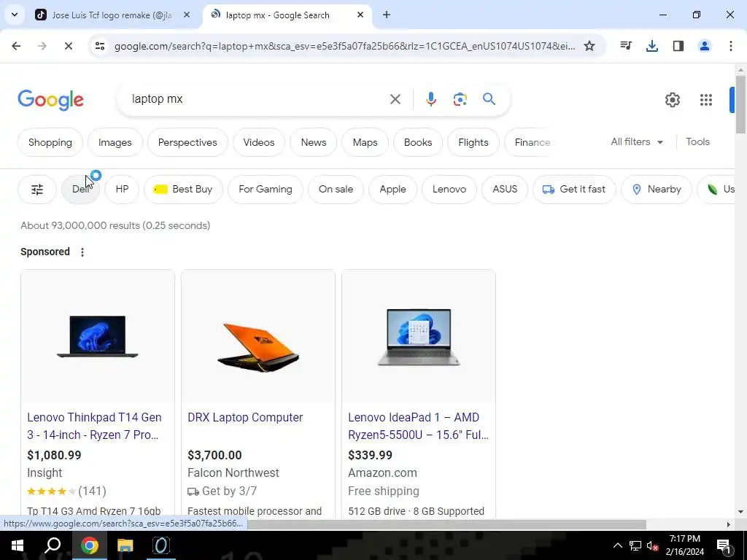Open site information icon in address bar
Viewport: 747px width, 560px height.
click(x=99, y=46)
